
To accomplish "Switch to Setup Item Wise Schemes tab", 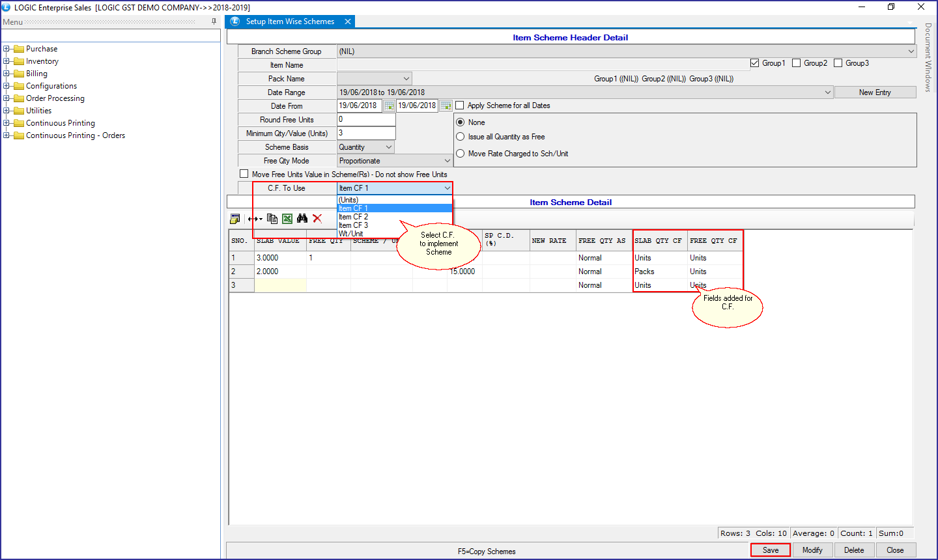I will (x=290, y=21).
